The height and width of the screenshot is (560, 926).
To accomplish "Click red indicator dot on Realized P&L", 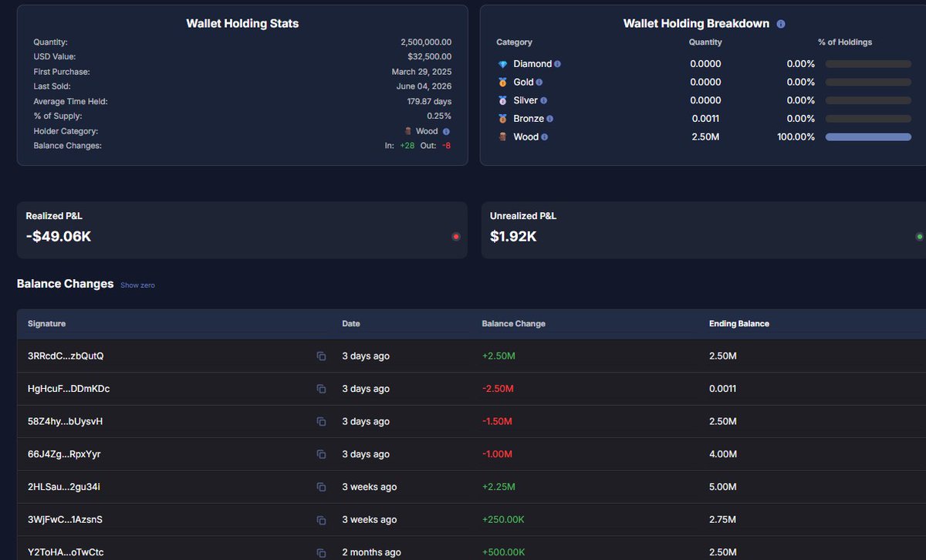I will tap(456, 237).
